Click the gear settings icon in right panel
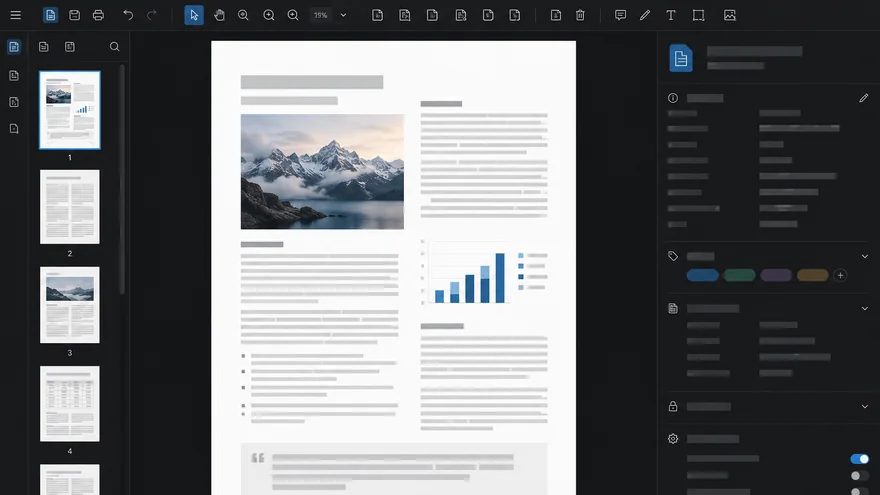The height and width of the screenshot is (495, 880). [673, 439]
